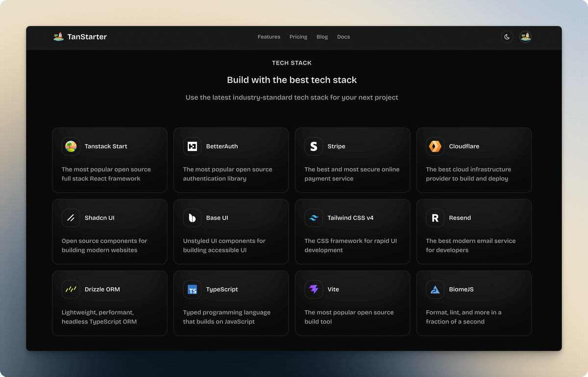Open the Pricing nav link
Image resolution: width=588 pixels, height=377 pixels.
click(298, 37)
